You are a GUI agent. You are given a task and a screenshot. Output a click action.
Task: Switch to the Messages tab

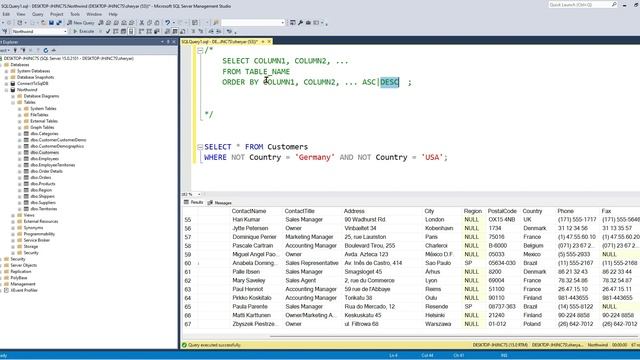point(220,203)
